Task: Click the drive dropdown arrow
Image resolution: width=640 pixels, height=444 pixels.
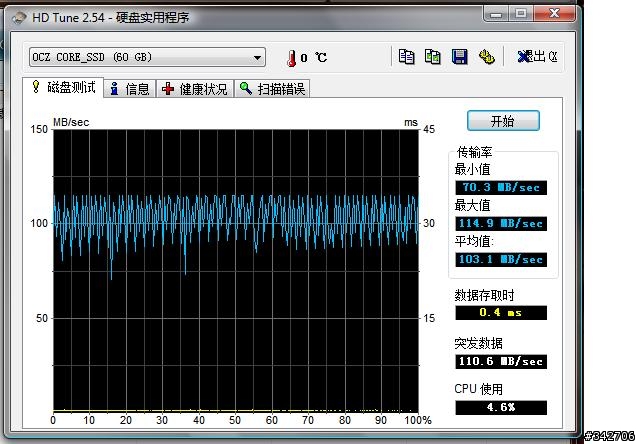Action: pyautogui.click(x=257, y=58)
